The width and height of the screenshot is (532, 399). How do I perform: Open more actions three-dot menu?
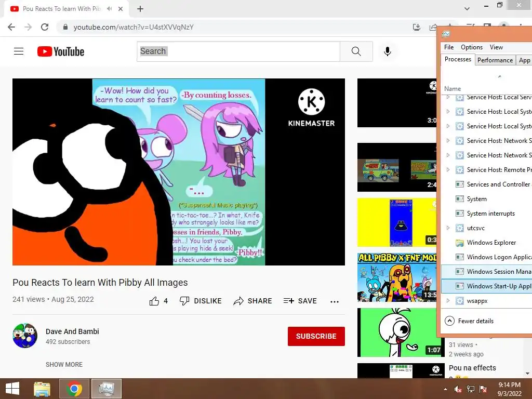pyautogui.click(x=335, y=302)
